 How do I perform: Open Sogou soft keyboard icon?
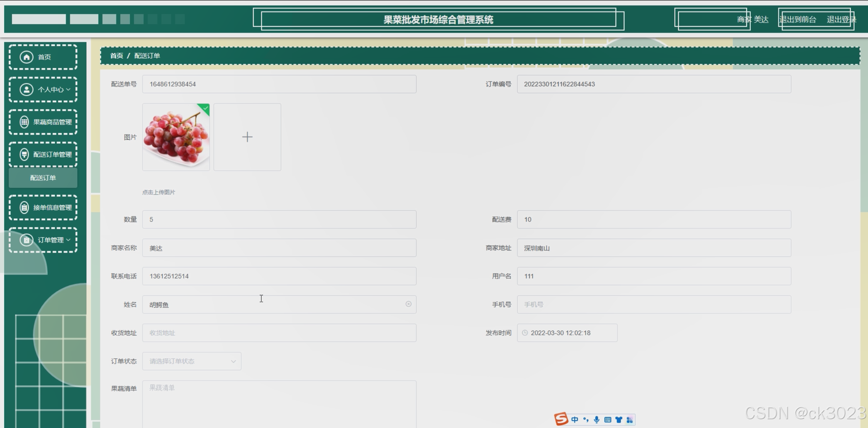607,420
